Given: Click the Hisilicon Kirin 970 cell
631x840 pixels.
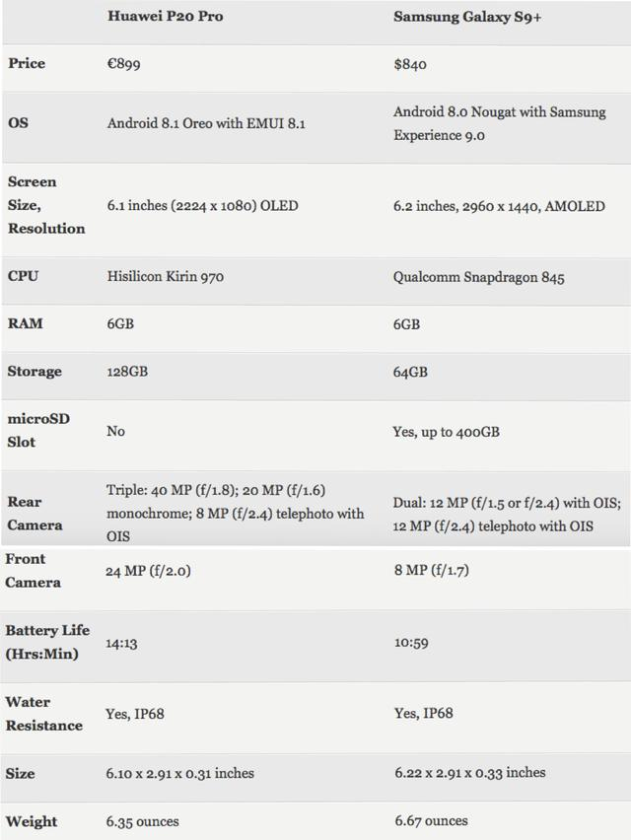Looking at the screenshot, I should (165, 277).
